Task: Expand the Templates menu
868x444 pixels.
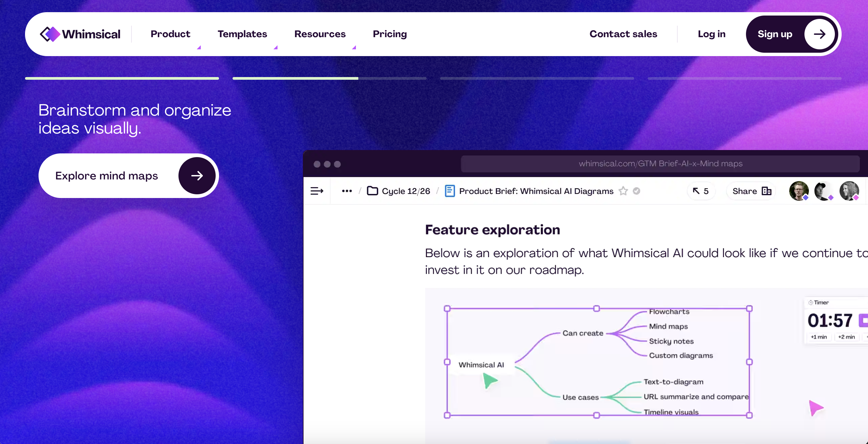Action: point(242,34)
